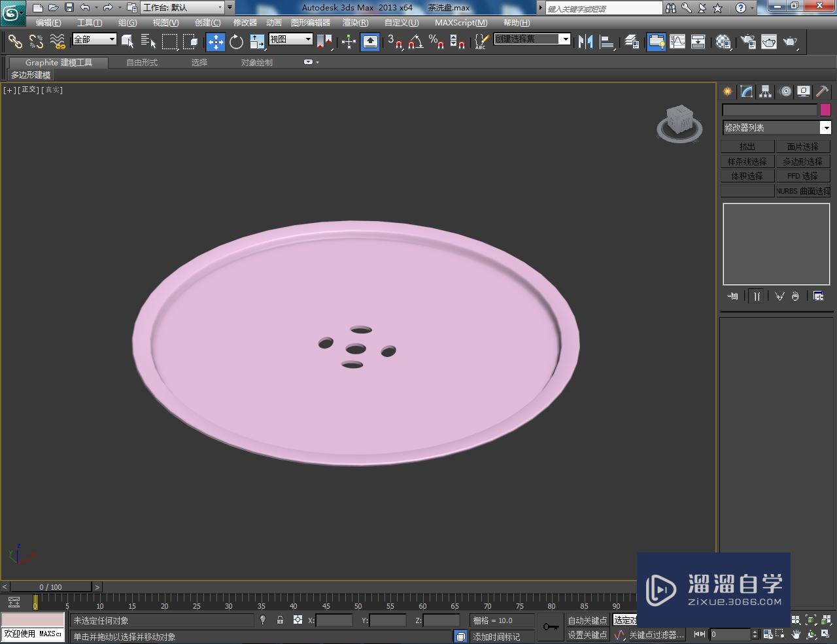Click the 样条线选择 button
Image resolution: width=837 pixels, height=644 pixels.
[747, 161]
